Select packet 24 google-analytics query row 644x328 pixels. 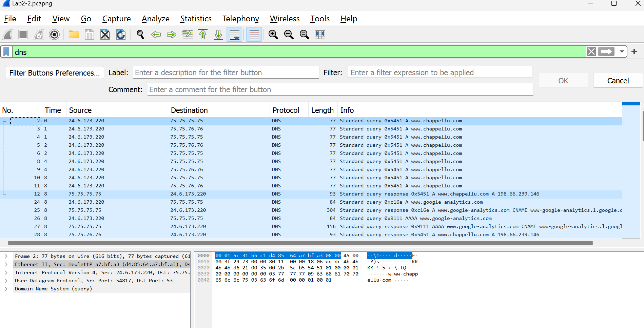[311, 202]
